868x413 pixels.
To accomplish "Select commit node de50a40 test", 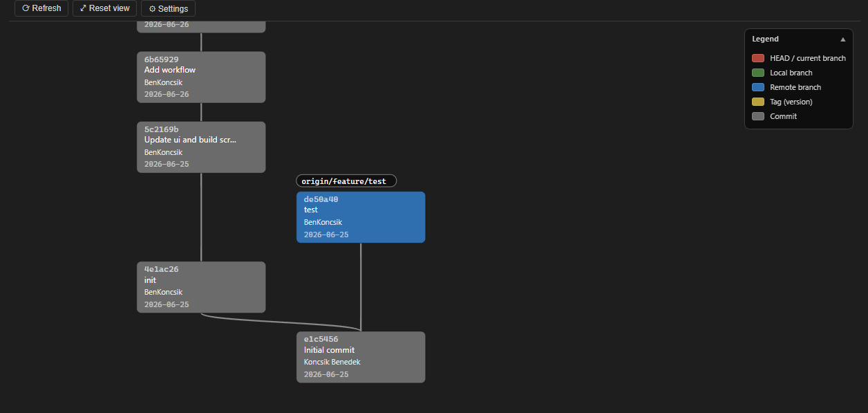I will [361, 217].
